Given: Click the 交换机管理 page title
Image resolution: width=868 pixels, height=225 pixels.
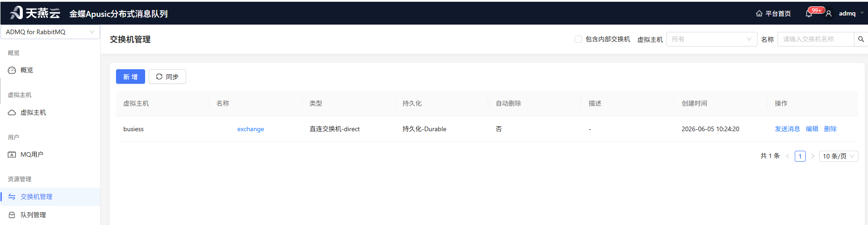Looking at the screenshot, I should click(x=130, y=40).
